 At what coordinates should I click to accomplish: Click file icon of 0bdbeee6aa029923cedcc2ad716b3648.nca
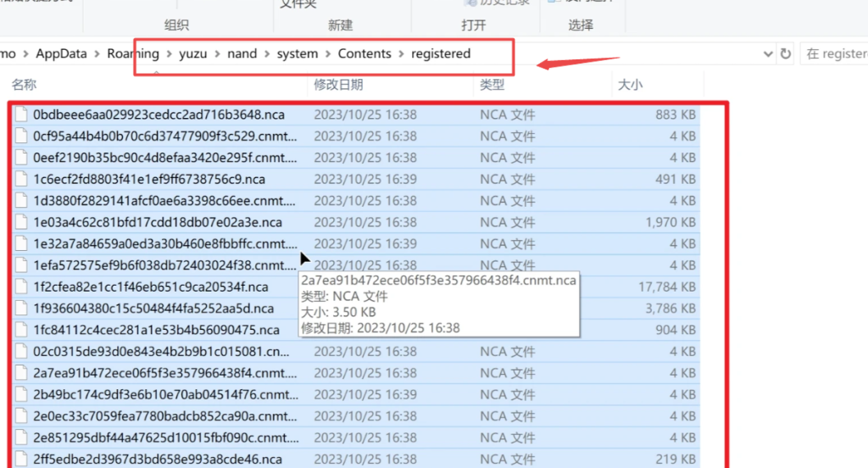(21, 114)
